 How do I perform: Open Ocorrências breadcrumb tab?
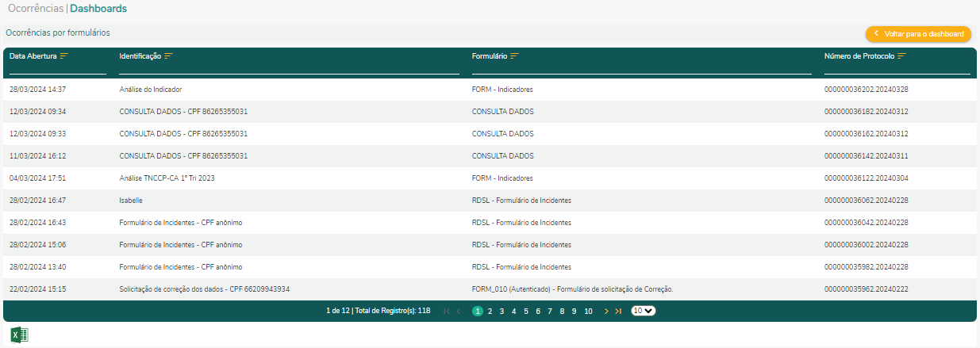tap(35, 9)
